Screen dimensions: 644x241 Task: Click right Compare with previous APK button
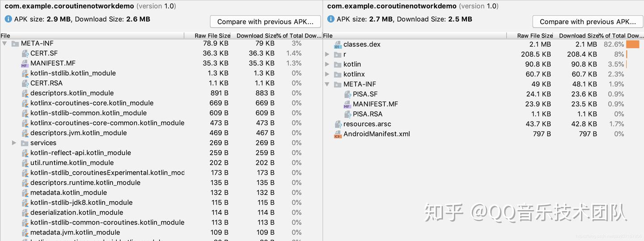click(588, 22)
